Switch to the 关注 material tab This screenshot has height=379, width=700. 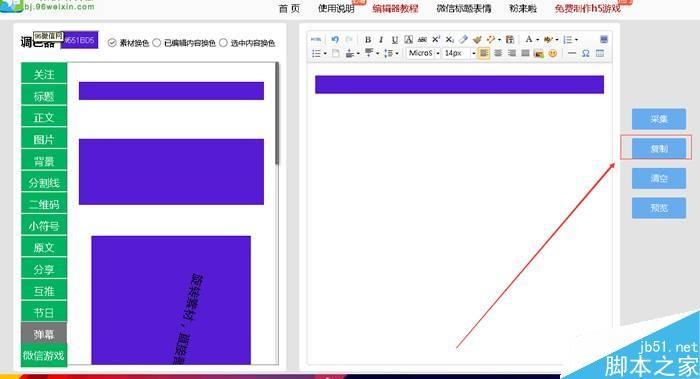point(44,74)
